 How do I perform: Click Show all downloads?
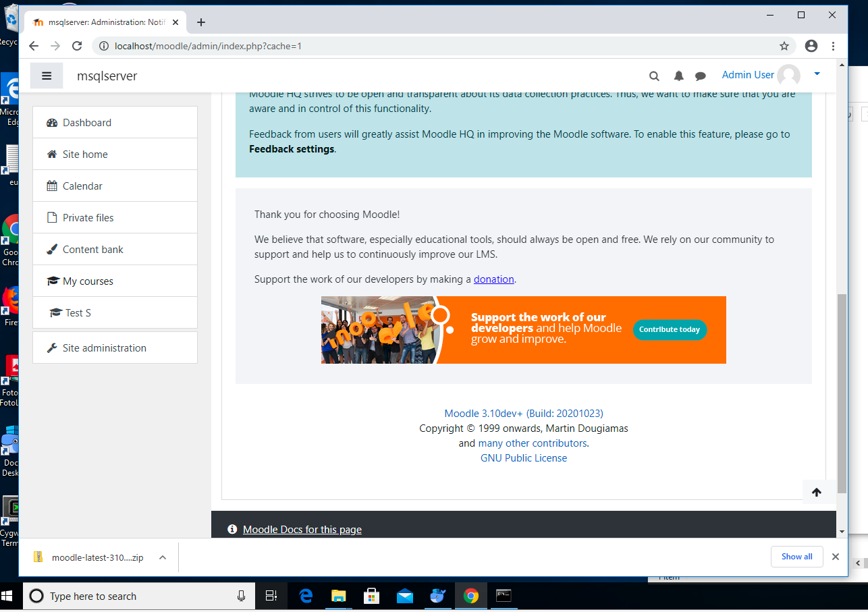[797, 557]
